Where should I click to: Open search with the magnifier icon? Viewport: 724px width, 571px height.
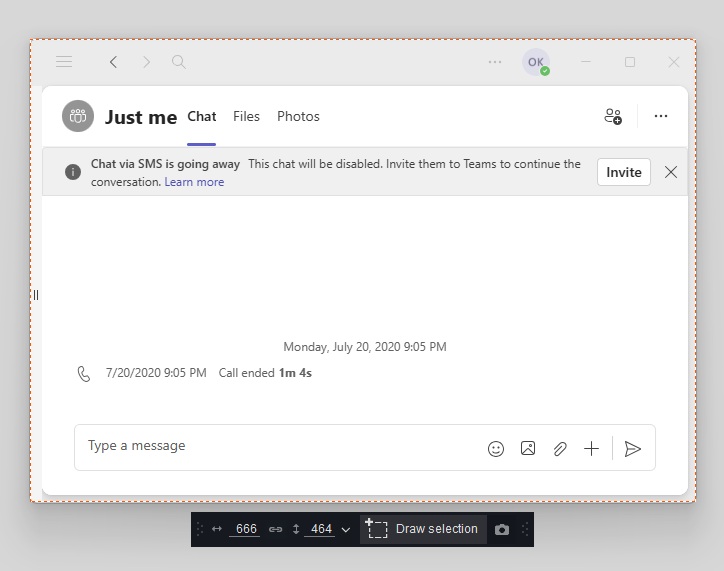(179, 62)
